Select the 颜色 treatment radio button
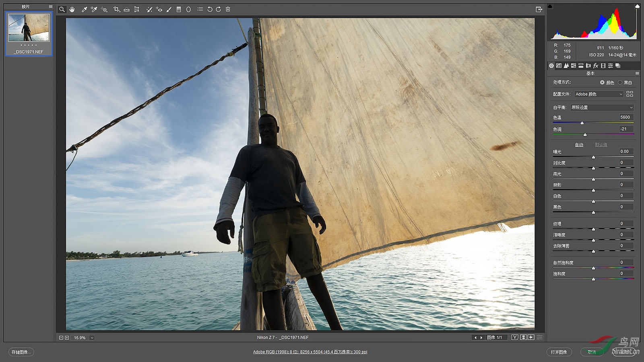 pos(602,82)
